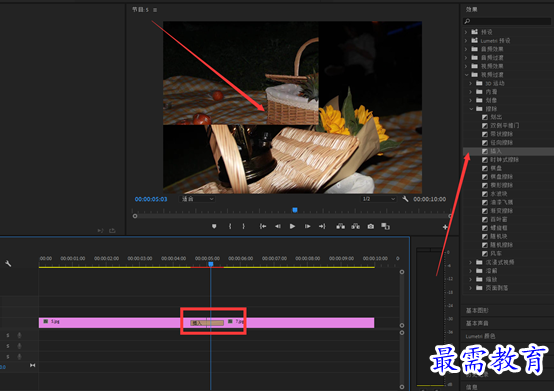Viewport: 554px width, 391px height.
Task: Click the Go to In point icon
Action: coord(263,226)
